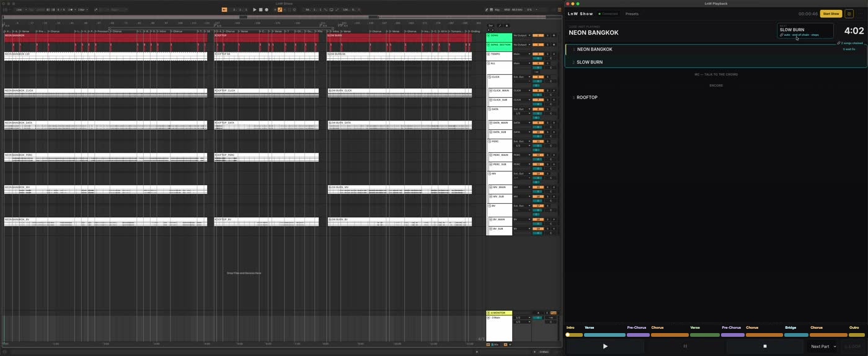868x356 pixels.
Task: Unfold the TEMPO track
Action: click(x=489, y=54)
